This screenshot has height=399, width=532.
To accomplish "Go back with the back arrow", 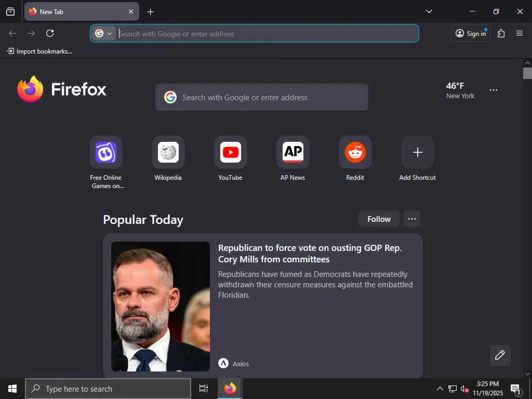I will 12,33.
